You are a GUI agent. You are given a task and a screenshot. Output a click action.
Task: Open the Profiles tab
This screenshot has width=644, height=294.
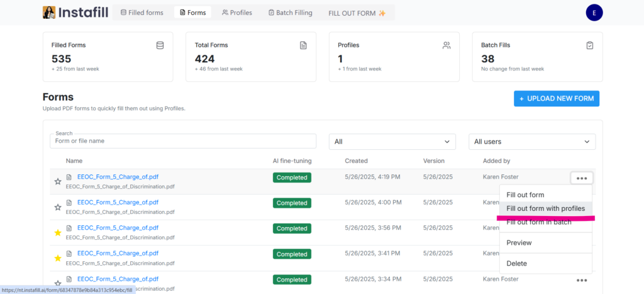(x=237, y=13)
